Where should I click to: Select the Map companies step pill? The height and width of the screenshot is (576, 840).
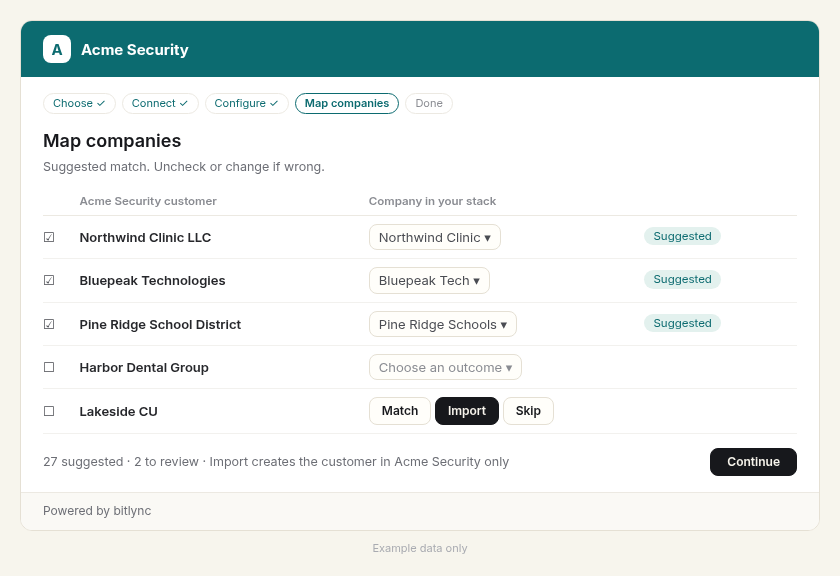coord(347,103)
